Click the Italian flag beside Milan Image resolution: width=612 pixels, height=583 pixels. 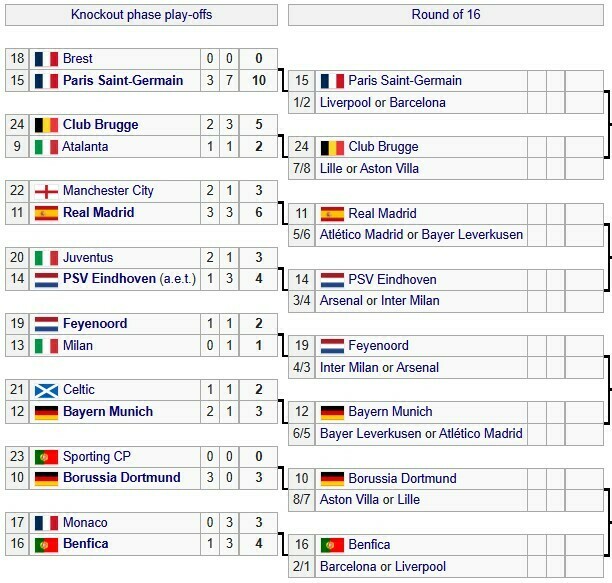coord(46,346)
